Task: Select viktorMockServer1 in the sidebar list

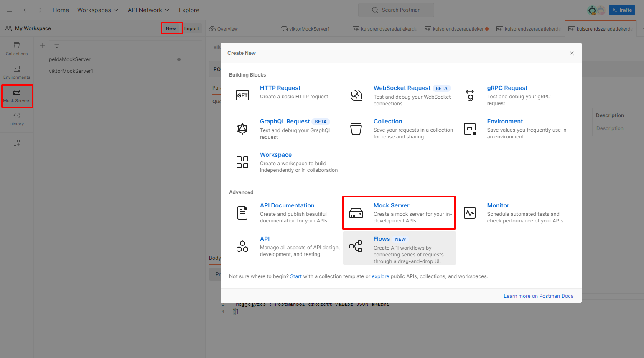Action: (71, 71)
